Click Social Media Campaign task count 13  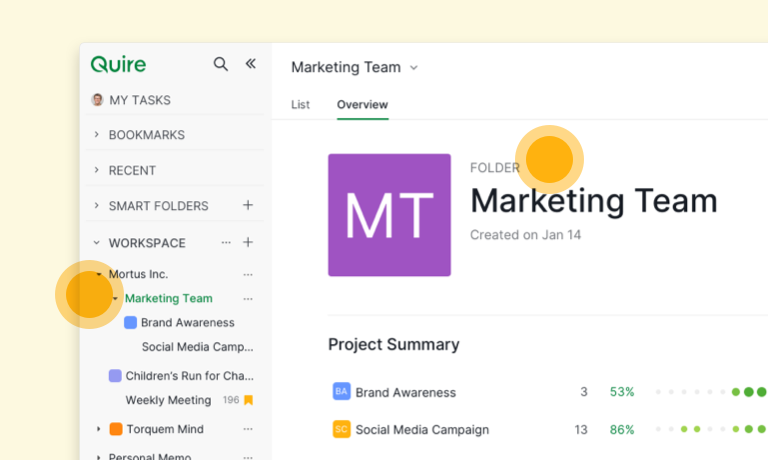pyautogui.click(x=581, y=430)
